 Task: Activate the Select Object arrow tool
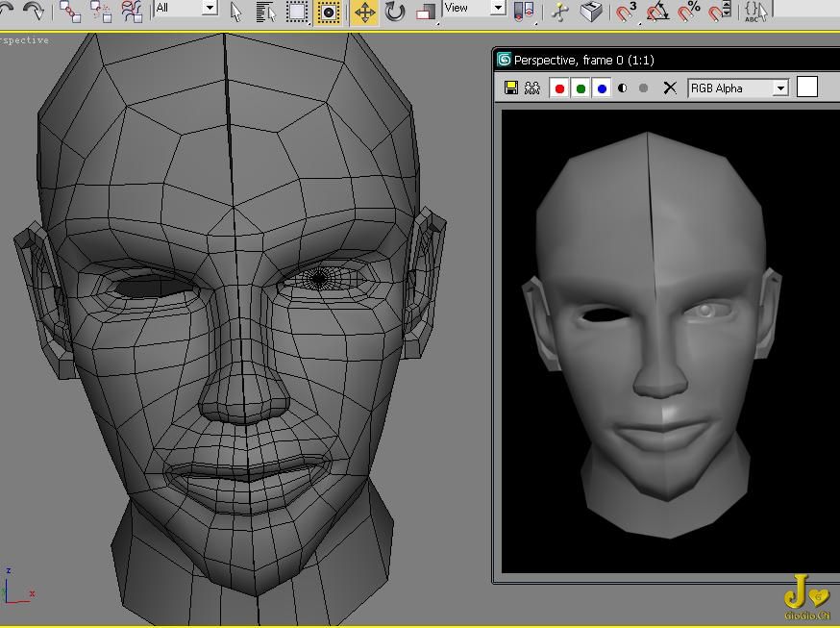pyautogui.click(x=236, y=12)
